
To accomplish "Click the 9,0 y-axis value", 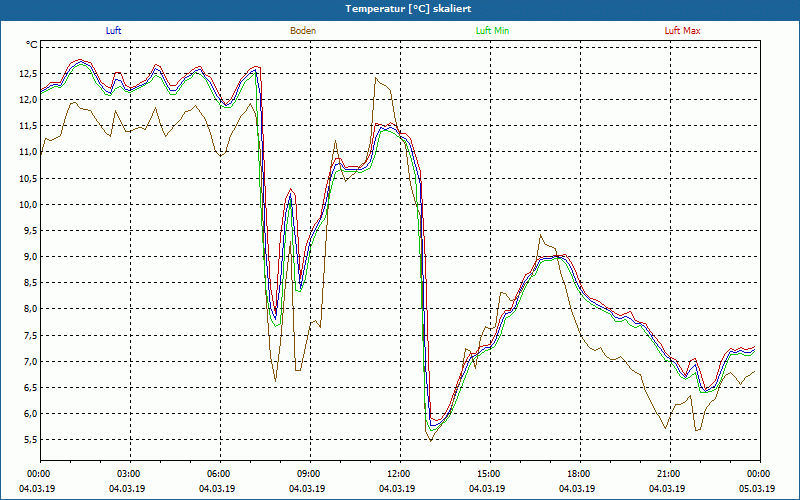I will 30,257.
